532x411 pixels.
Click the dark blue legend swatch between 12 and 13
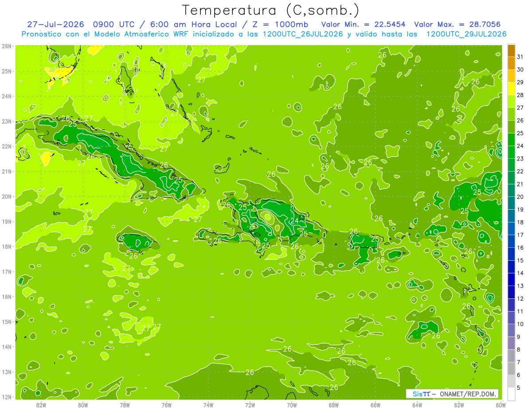click(x=511, y=292)
